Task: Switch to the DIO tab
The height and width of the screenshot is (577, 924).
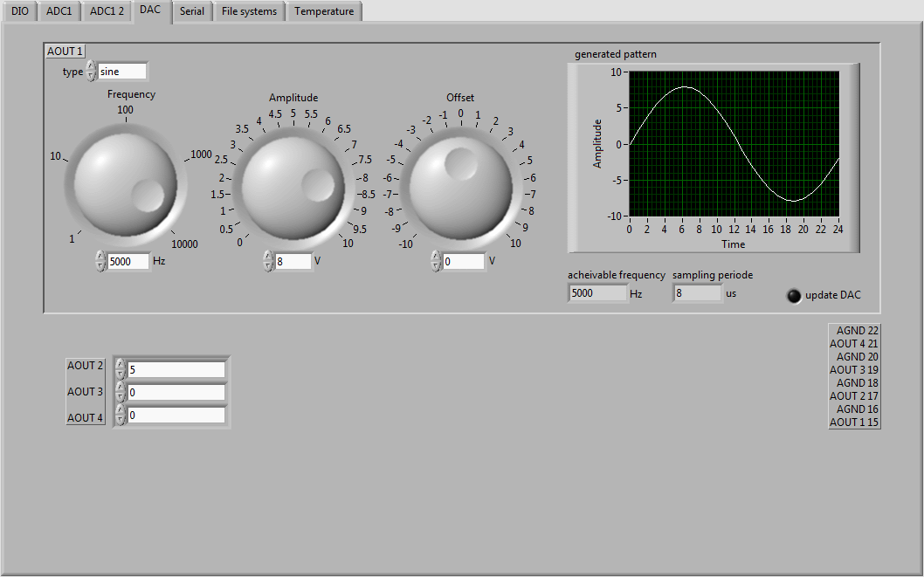Action: [x=19, y=11]
